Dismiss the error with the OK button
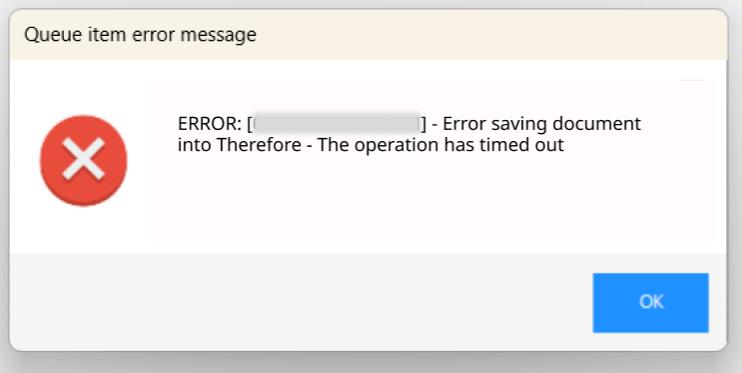742x373 pixels. 651,302
